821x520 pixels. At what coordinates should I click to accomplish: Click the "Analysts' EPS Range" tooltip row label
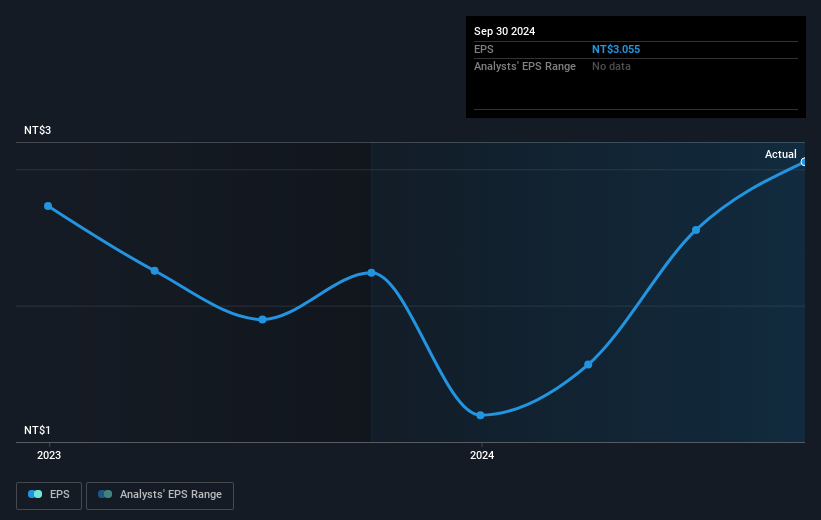point(525,67)
